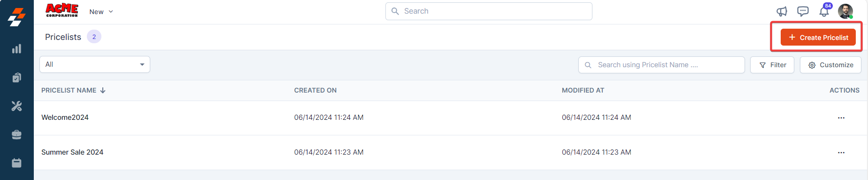This screenshot has width=868, height=180.
Task: Open the calendar sidebar icon
Action: [17, 163]
